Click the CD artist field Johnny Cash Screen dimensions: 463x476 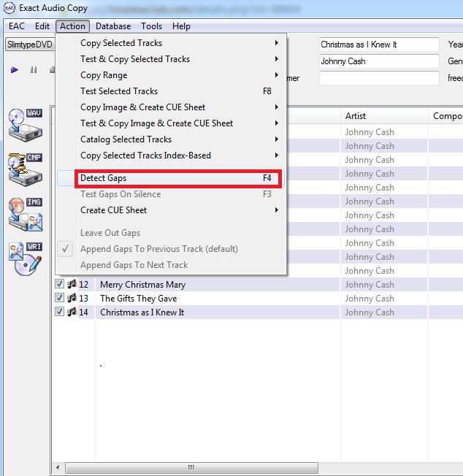(x=379, y=61)
